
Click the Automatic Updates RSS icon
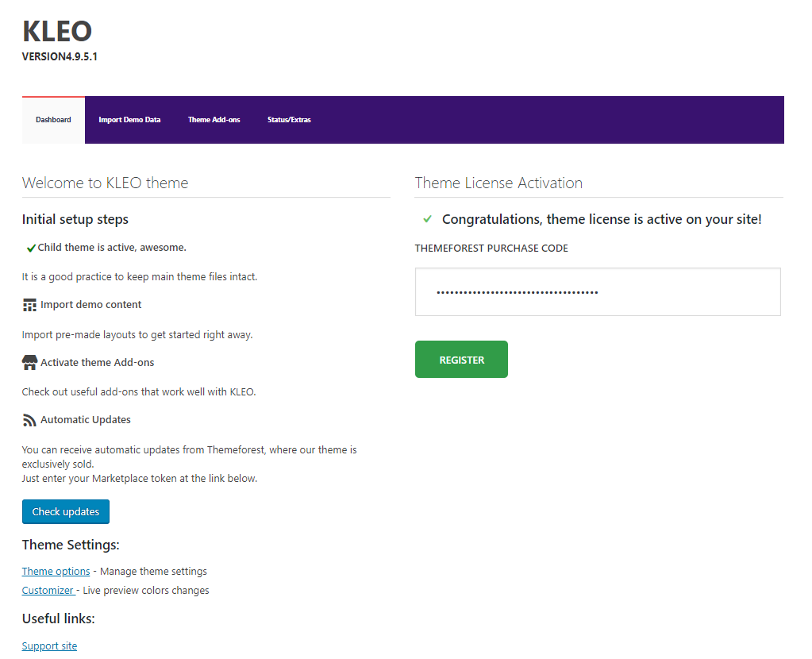click(x=29, y=420)
